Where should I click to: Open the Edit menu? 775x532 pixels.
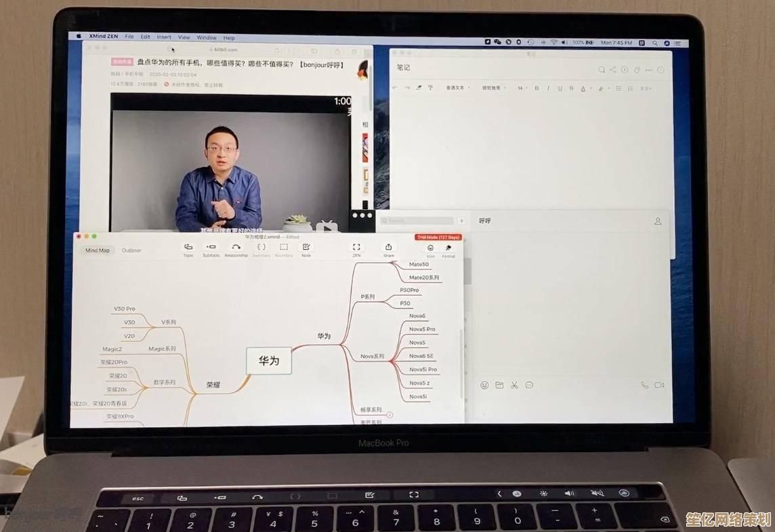pos(145,37)
